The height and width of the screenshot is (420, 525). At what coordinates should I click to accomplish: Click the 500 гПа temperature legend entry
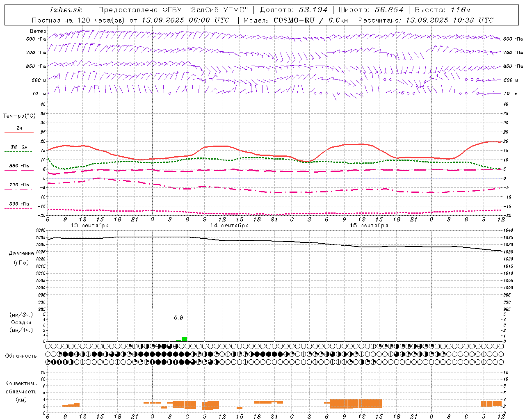[19, 204]
